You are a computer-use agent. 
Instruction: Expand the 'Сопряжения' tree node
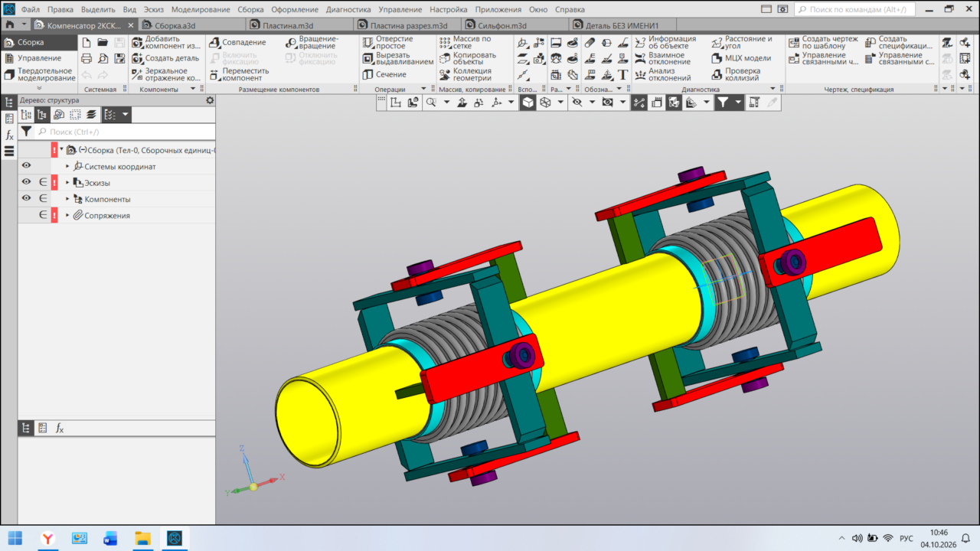click(67, 216)
